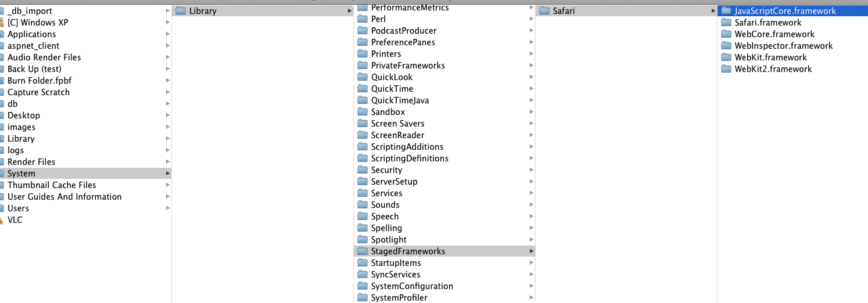Expand arrow beside Services folder
The width and height of the screenshot is (868, 303).
532,193
